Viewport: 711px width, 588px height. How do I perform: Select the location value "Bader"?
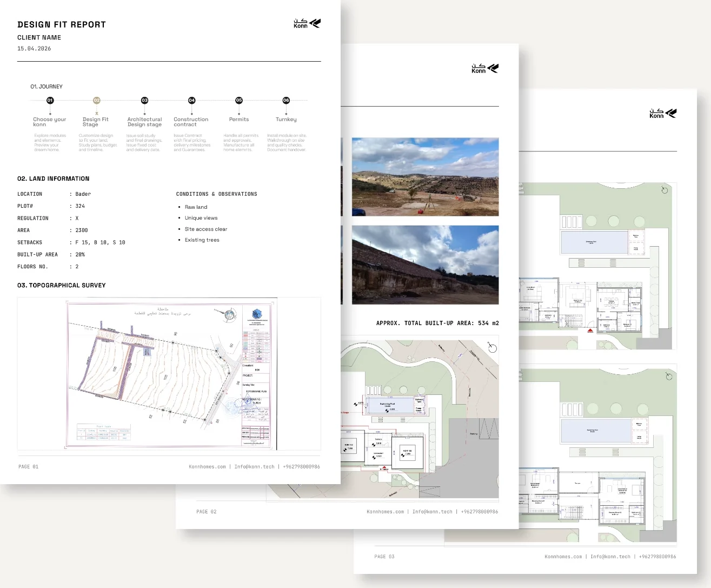[83, 194]
